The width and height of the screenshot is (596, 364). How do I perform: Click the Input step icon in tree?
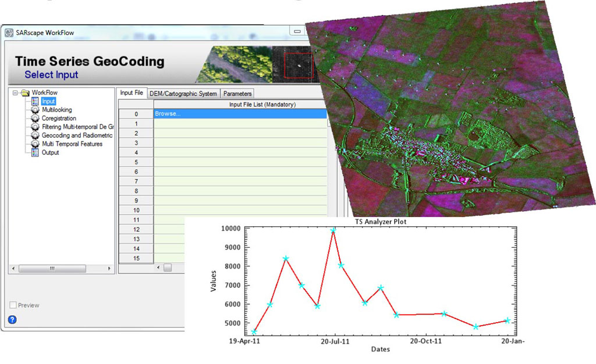coord(35,101)
